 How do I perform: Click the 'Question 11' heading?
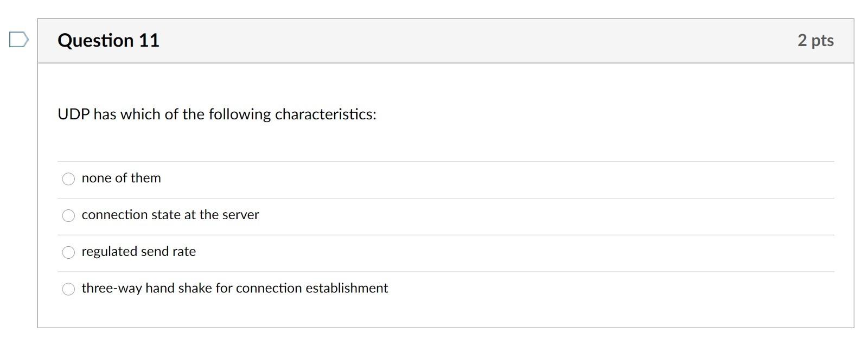pos(109,40)
